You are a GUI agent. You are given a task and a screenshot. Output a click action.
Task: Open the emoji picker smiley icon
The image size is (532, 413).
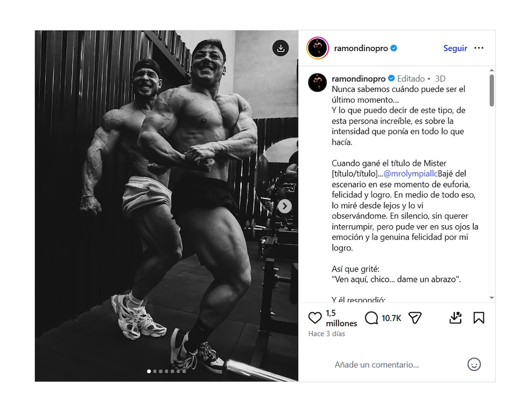pyautogui.click(x=474, y=364)
